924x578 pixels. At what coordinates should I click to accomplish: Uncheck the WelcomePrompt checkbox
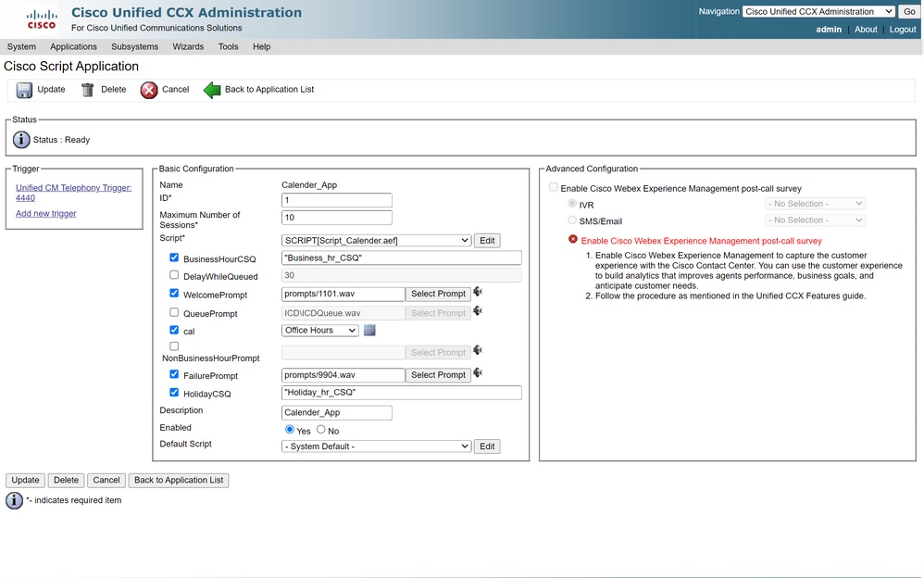click(174, 293)
